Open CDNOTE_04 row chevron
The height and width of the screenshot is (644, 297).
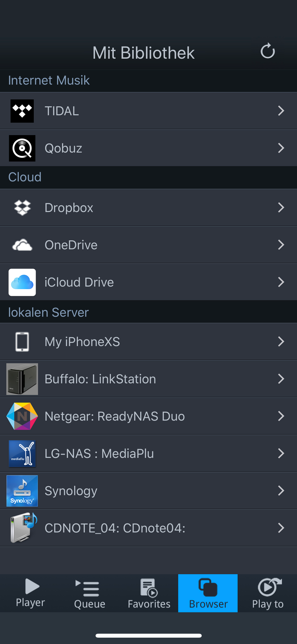pyautogui.click(x=281, y=528)
